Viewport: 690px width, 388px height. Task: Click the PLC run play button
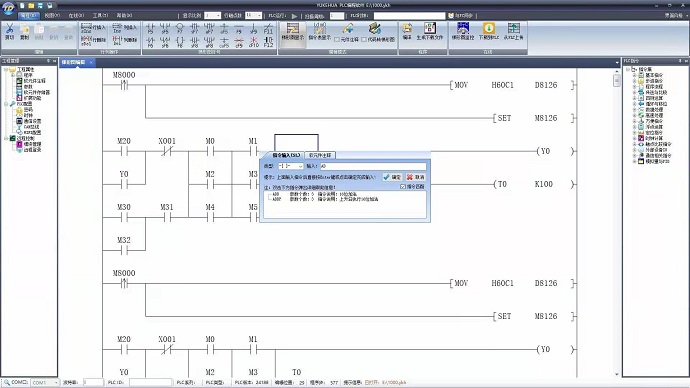coord(294,16)
